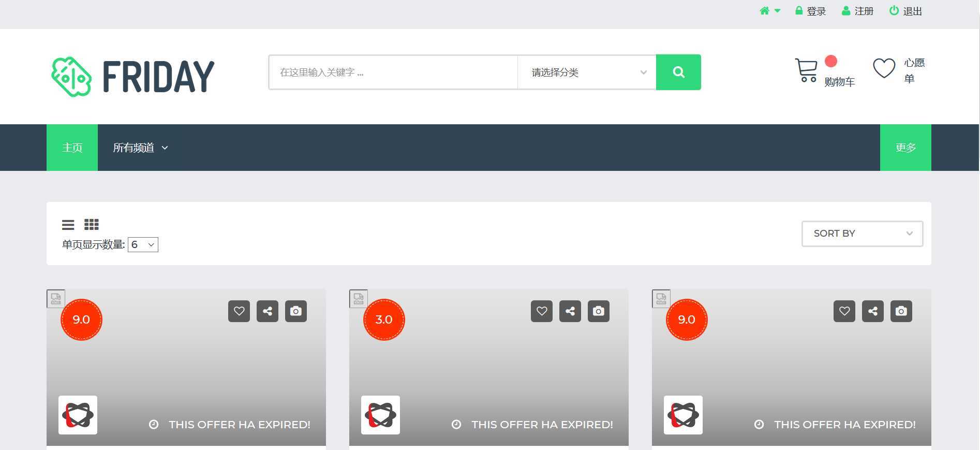Switch to grid view icon
Viewport: 980px width, 450px height.
(x=92, y=224)
